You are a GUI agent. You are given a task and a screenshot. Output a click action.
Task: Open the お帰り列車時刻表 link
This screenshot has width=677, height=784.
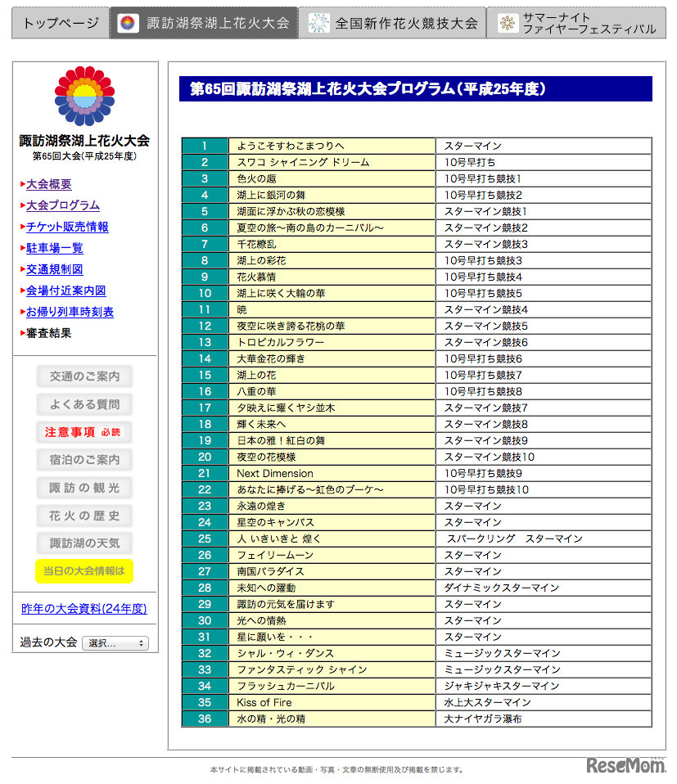coord(70,312)
